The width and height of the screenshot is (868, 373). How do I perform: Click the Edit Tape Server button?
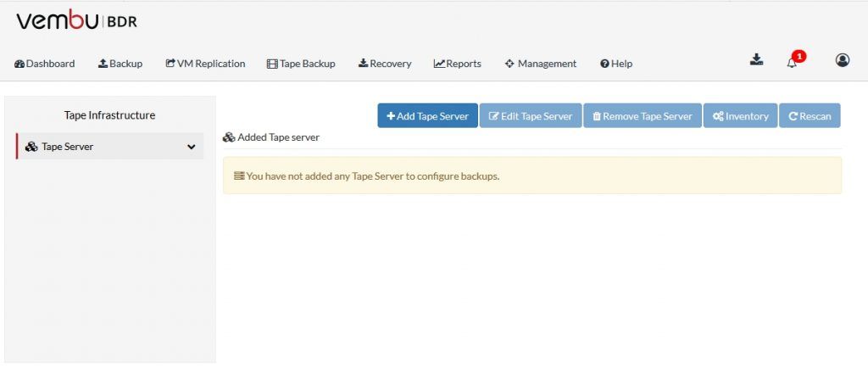[x=531, y=115]
